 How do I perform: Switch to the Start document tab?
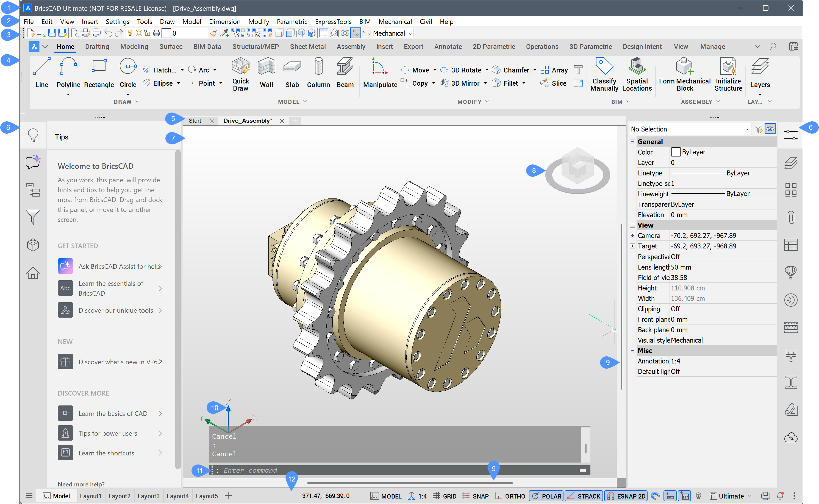coord(195,121)
